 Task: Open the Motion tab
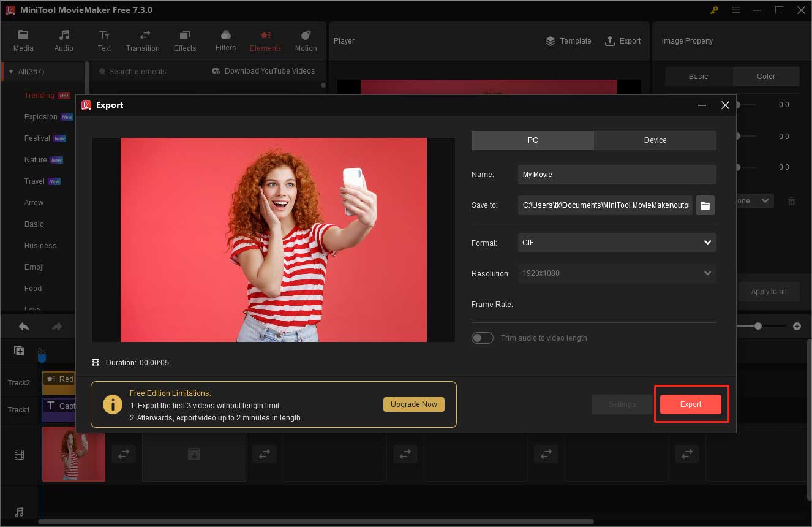click(x=306, y=40)
